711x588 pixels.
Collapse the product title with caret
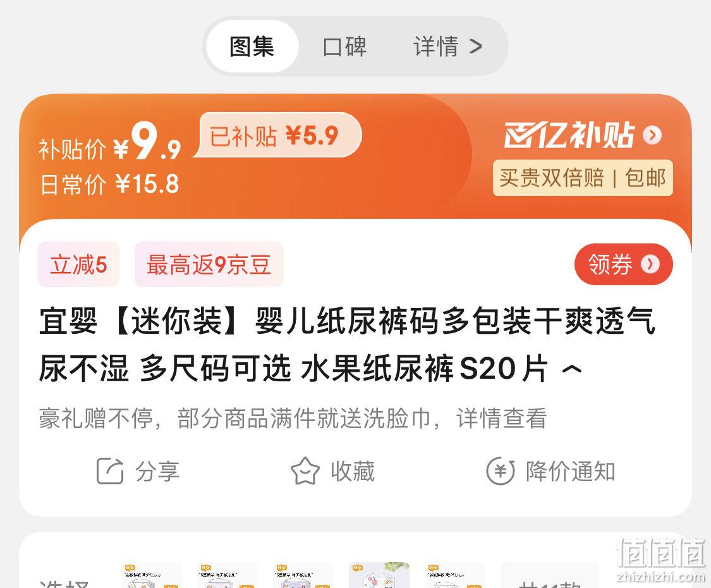pyautogui.click(x=572, y=369)
